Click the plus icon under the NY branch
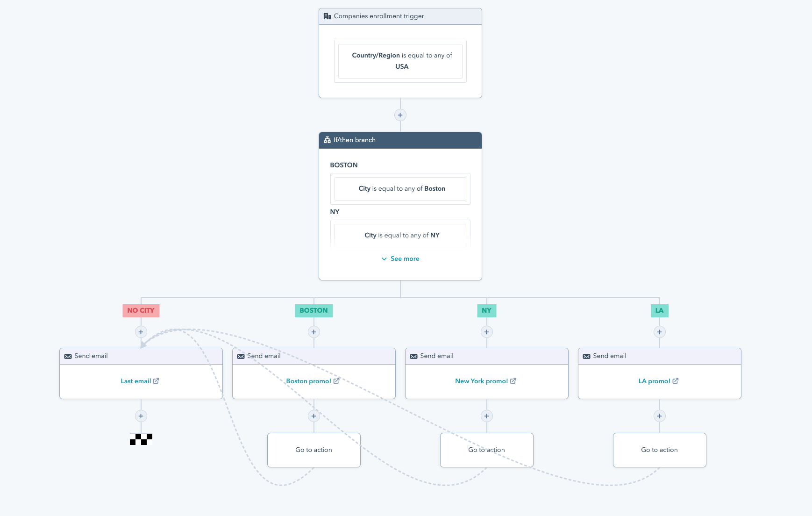The height and width of the screenshot is (516, 812). (486, 332)
